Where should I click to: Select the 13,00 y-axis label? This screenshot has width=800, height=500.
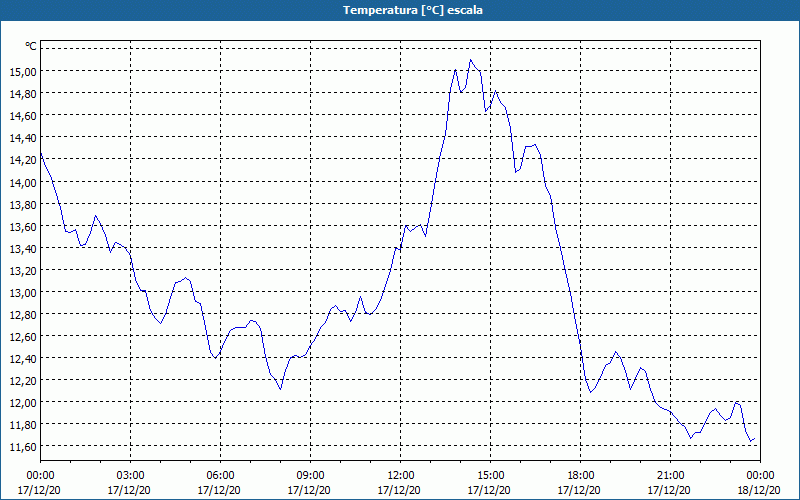(x=23, y=293)
